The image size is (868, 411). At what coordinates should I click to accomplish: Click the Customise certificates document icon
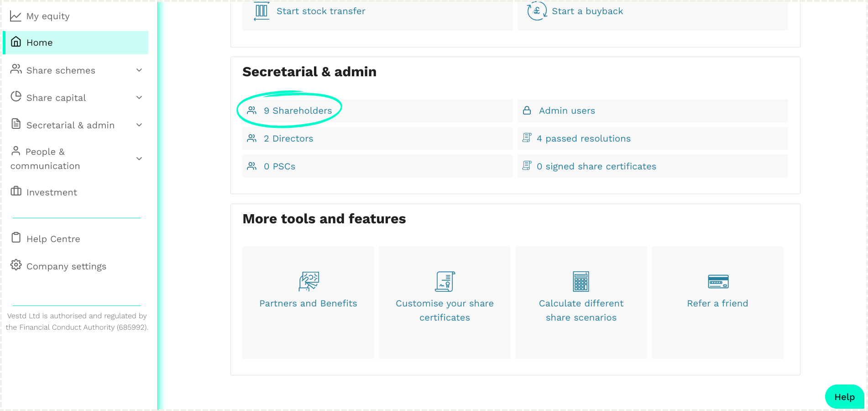tap(445, 281)
